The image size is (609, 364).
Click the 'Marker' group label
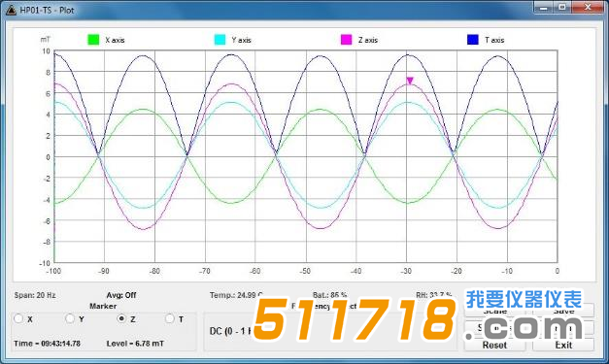[x=103, y=306]
